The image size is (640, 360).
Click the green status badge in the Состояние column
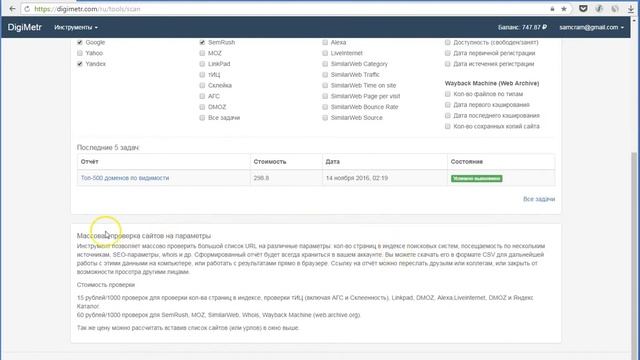476,178
